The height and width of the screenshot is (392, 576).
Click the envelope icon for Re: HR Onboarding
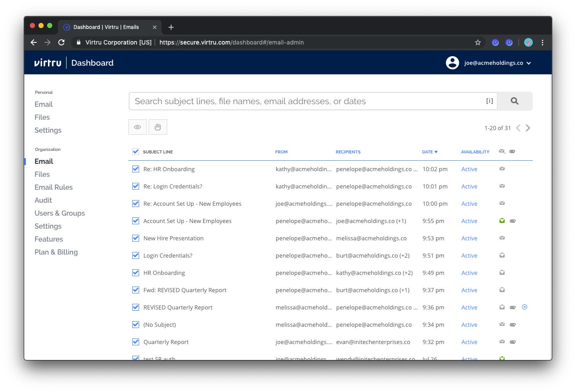[502, 169]
